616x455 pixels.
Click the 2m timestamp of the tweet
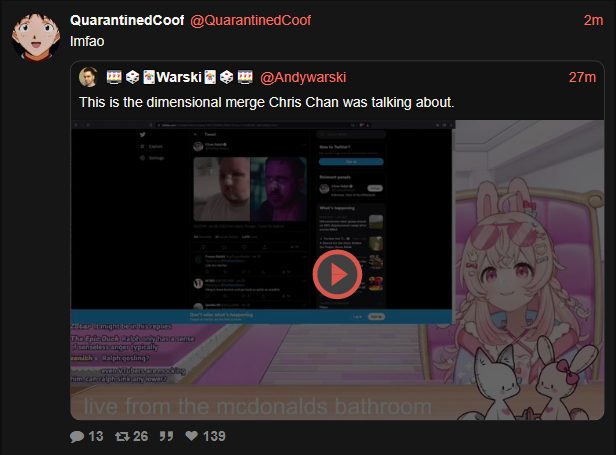point(593,20)
